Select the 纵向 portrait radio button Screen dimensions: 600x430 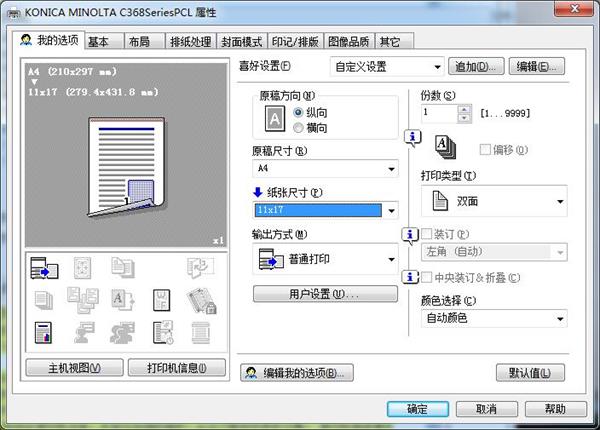pyautogui.click(x=298, y=112)
